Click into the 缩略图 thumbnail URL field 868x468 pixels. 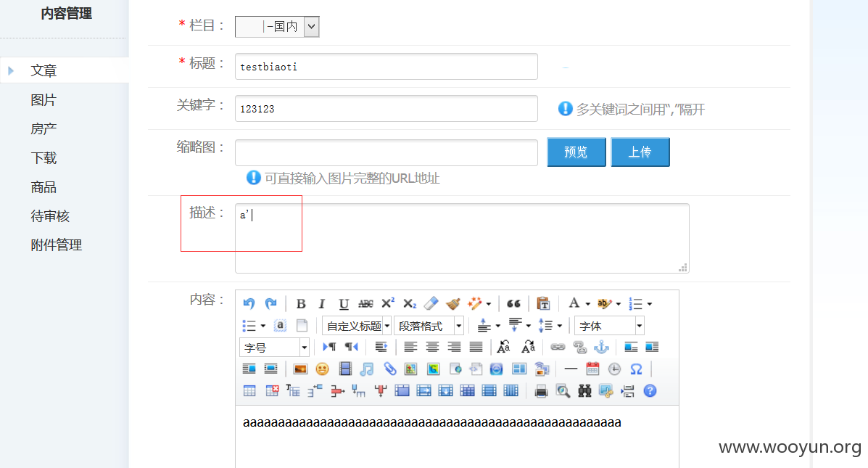387,152
